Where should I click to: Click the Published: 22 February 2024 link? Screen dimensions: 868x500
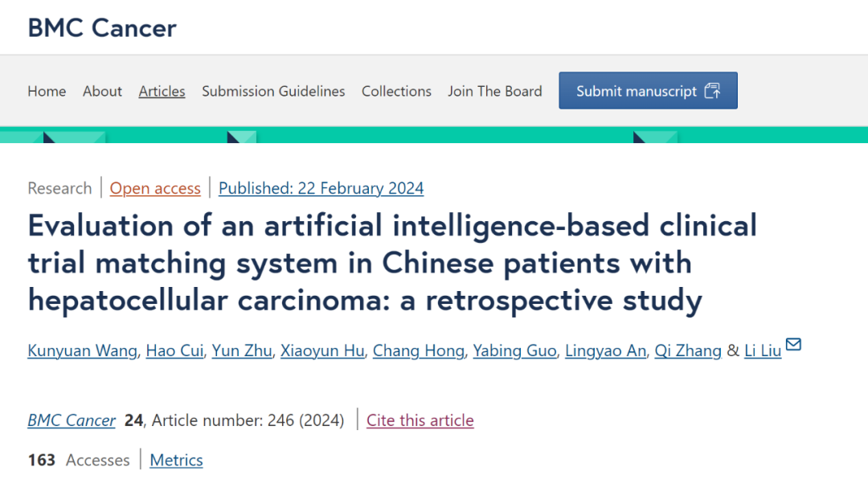tap(321, 188)
